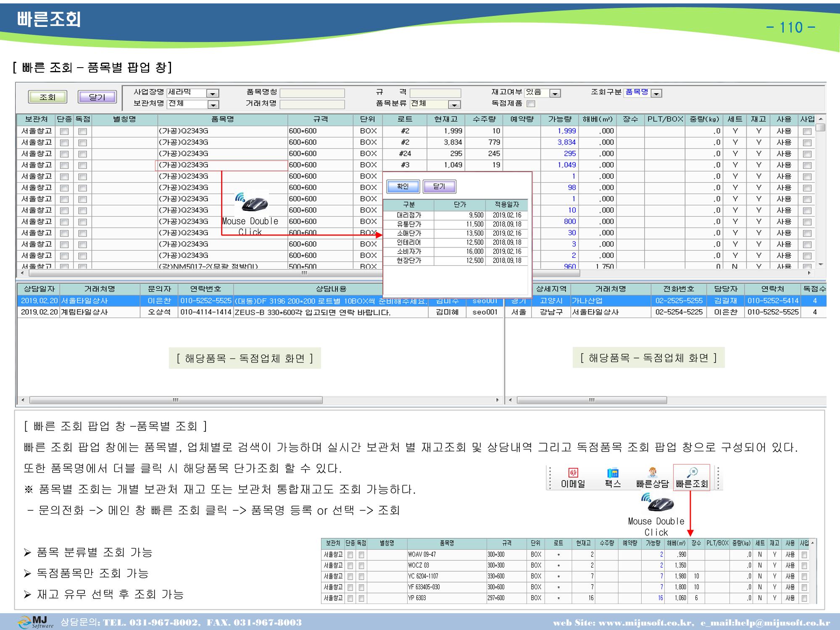Select the 인테리어 12,500 price row
Viewport: 840px width, 630px height.
point(456,243)
